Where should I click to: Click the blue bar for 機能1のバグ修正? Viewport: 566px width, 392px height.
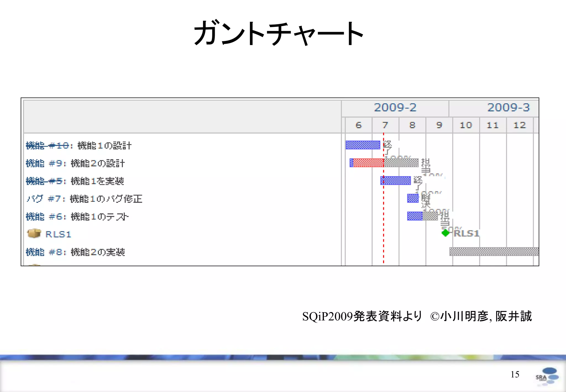pos(413,198)
